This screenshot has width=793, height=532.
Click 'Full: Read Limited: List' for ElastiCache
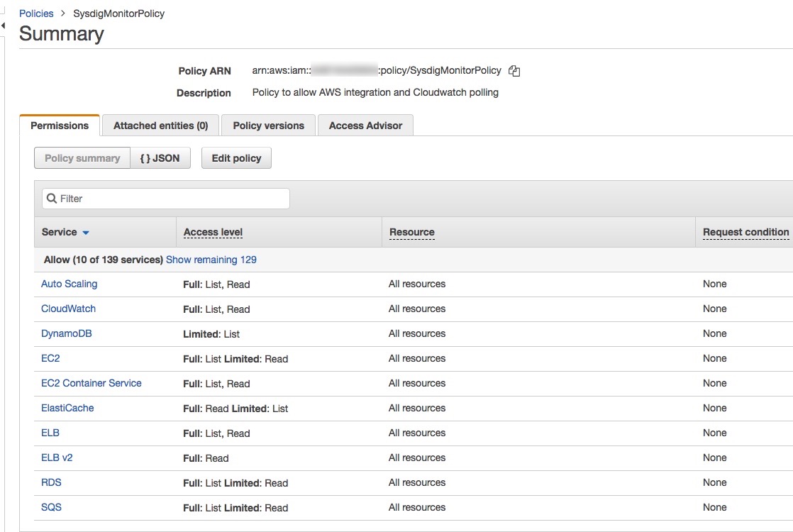point(235,408)
